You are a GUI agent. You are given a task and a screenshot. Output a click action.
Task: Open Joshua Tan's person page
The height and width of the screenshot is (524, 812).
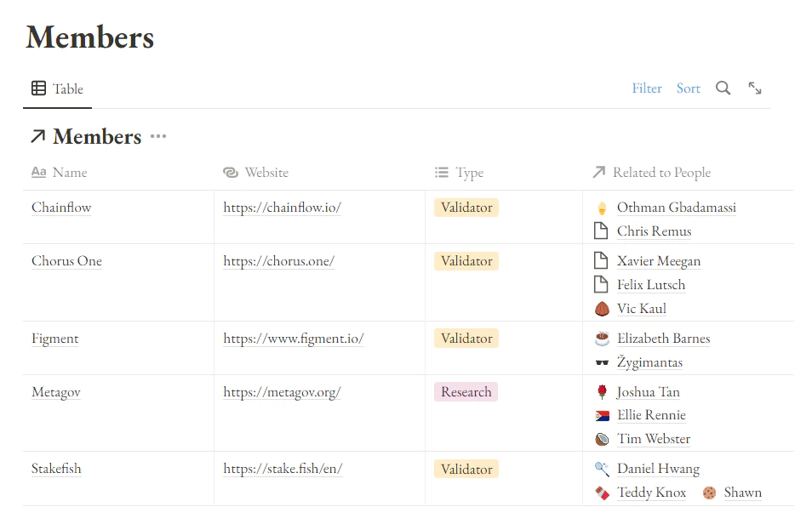(x=648, y=392)
